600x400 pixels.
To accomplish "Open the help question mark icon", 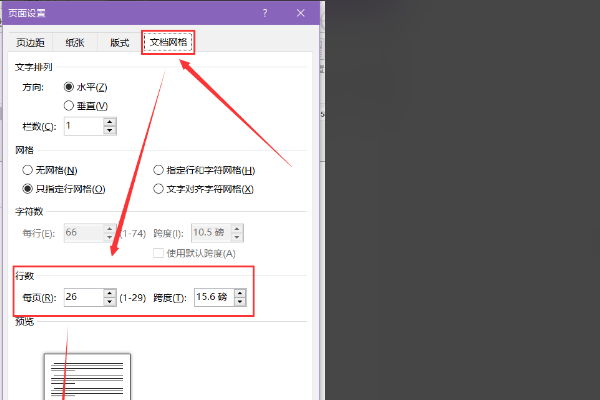I will 265,13.
